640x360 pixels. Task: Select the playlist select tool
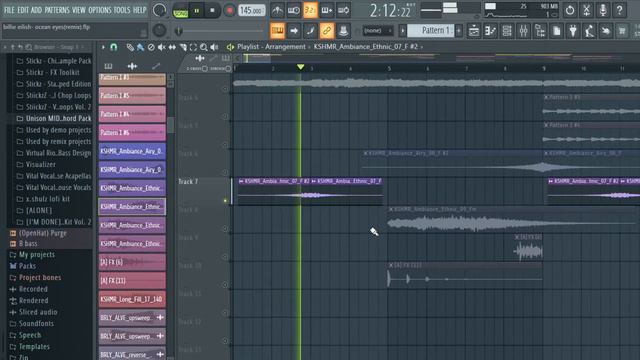(193, 47)
